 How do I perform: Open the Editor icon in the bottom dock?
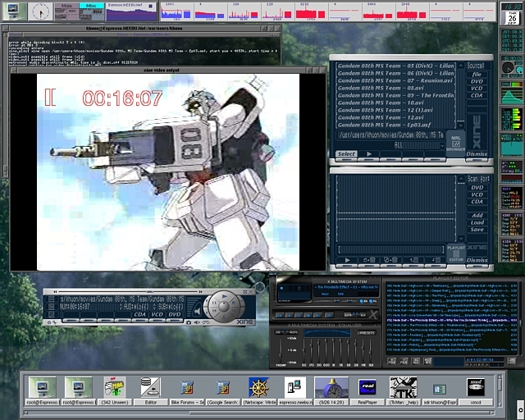tap(150, 390)
